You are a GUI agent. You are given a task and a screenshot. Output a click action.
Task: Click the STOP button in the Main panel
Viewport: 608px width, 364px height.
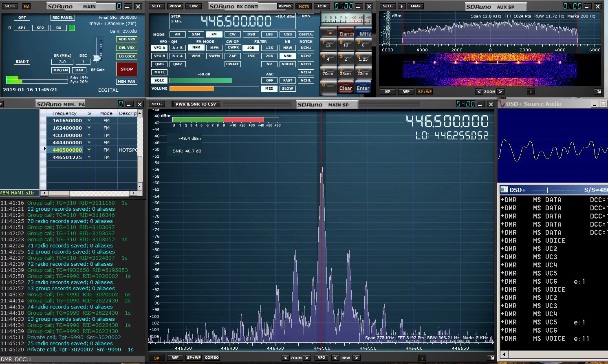click(x=127, y=69)
